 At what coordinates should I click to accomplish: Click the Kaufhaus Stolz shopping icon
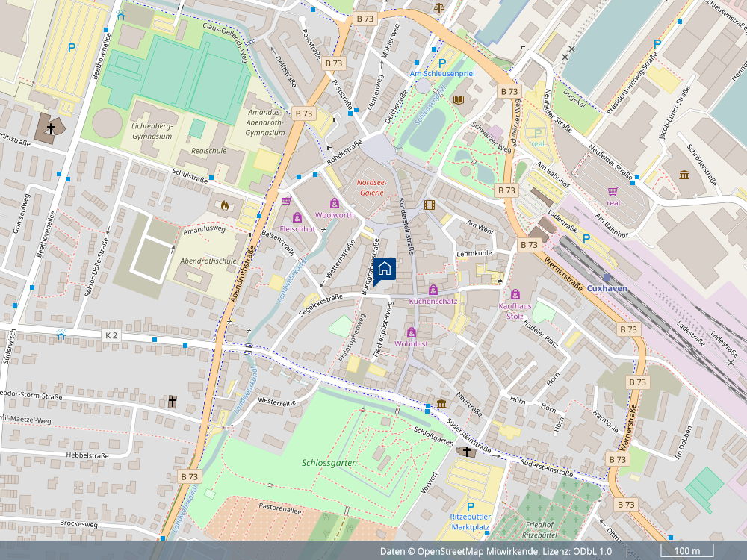point(515,296)
